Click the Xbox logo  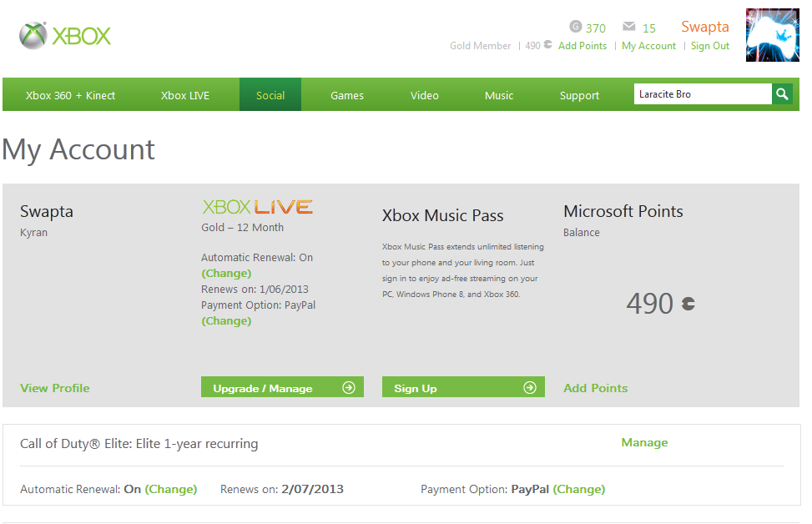(65, 36)
